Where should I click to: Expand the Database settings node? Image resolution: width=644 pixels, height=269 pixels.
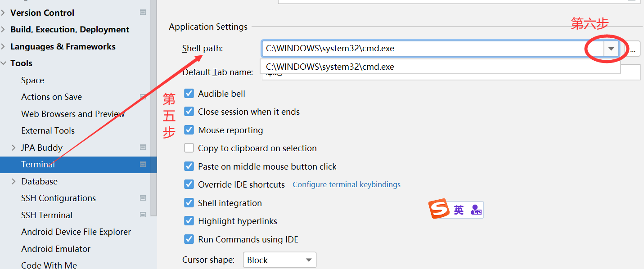[x=14, y=181]
